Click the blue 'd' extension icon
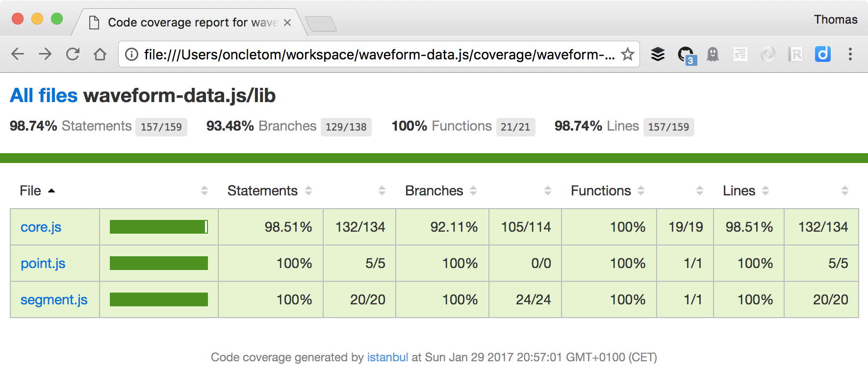The image size is (868, 378). pyautogui.click(x=822, y=54)
